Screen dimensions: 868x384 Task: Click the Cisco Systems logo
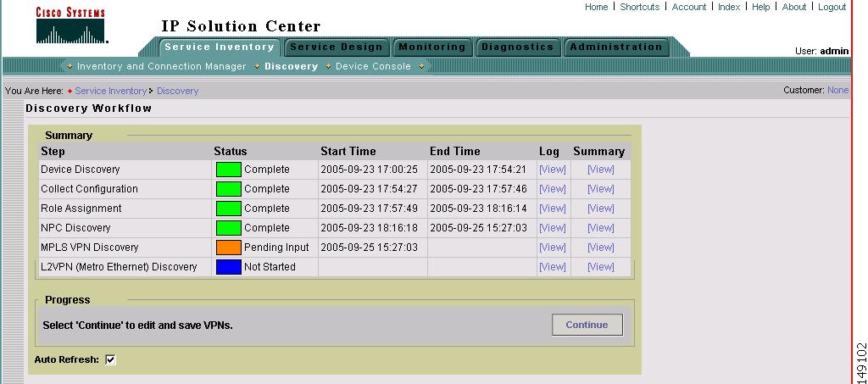point(71,25)
